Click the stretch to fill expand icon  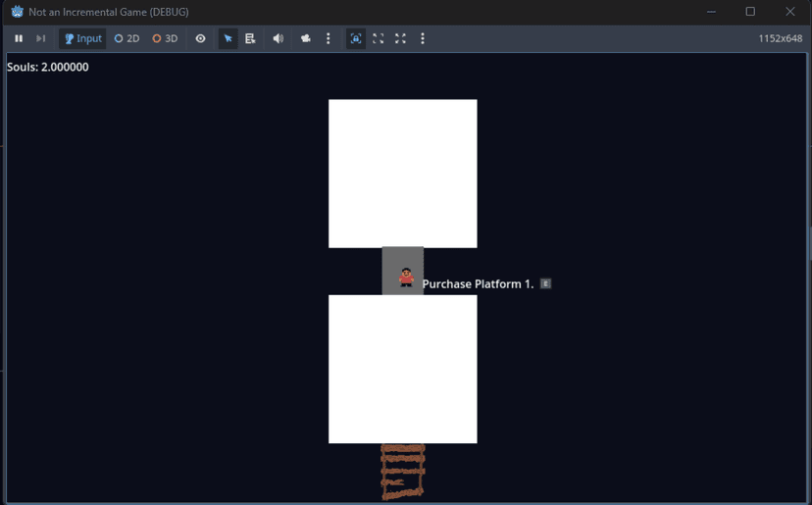click(400, 39)
